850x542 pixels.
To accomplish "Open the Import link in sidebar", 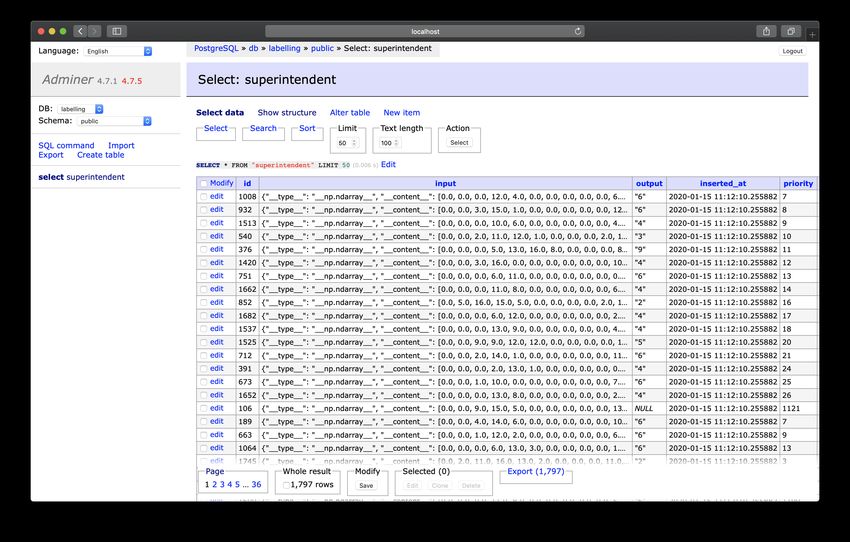I will click(121, 145).
